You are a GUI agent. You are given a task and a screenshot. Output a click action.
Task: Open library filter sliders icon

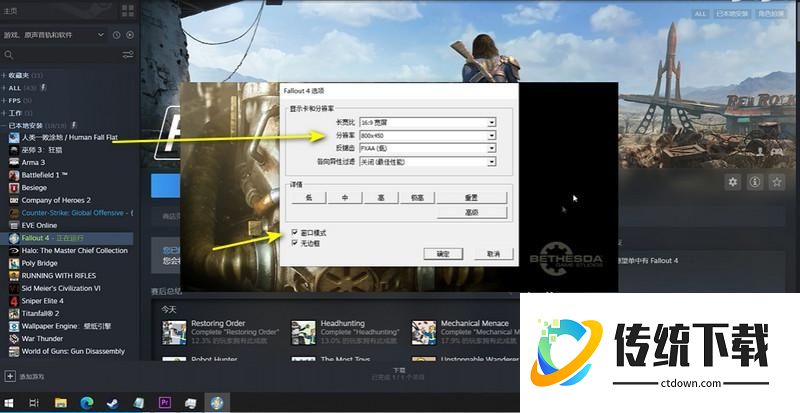[127, 54]
